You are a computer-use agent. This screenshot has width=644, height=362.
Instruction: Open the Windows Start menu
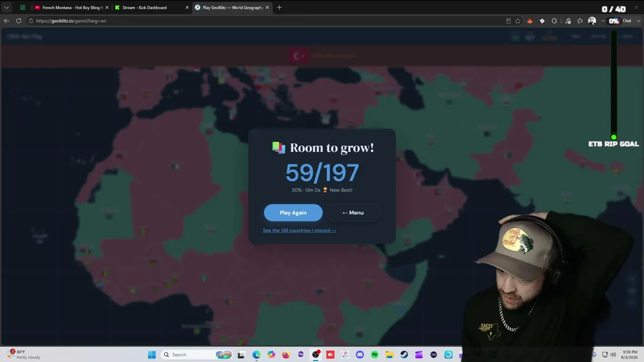pyautogui.click(x=152, y=354)
